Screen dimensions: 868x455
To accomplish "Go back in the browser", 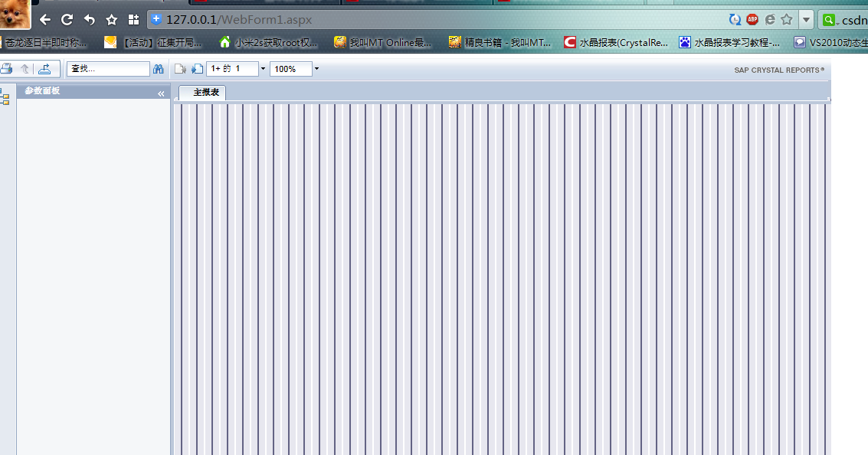I will pyautogui.click(x=45, y=20).
